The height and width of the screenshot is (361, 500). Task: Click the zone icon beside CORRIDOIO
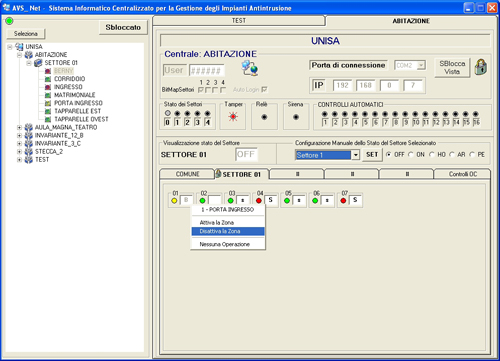coord(48,79)
